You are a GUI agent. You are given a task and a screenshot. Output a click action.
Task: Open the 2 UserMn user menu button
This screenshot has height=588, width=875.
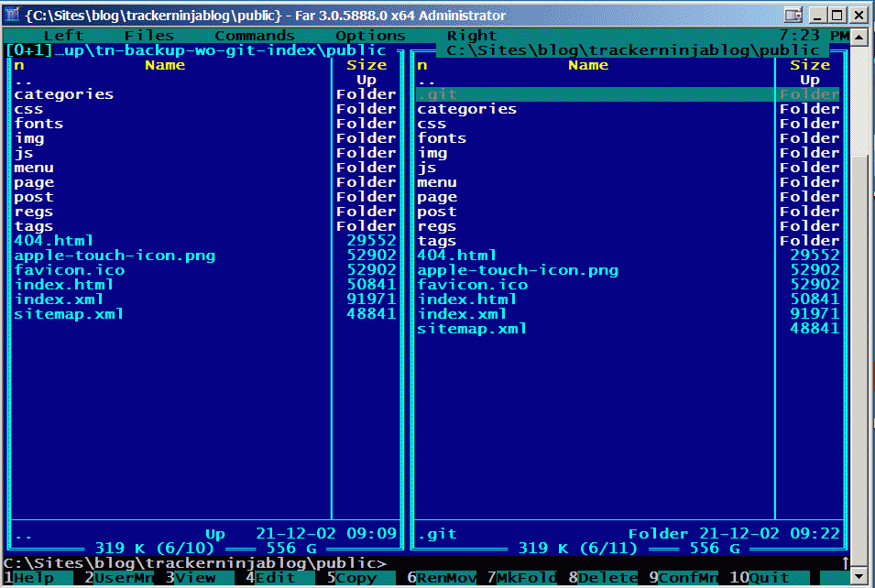point(119,578)
